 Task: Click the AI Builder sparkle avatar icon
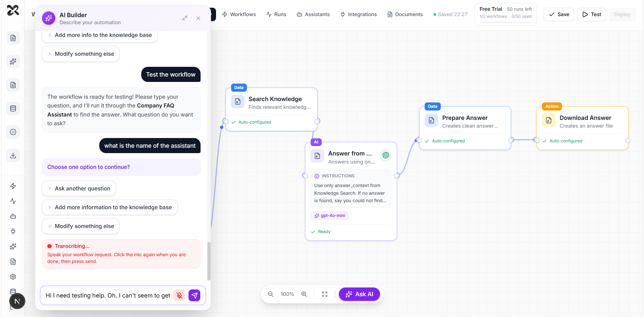pos(49,18)
